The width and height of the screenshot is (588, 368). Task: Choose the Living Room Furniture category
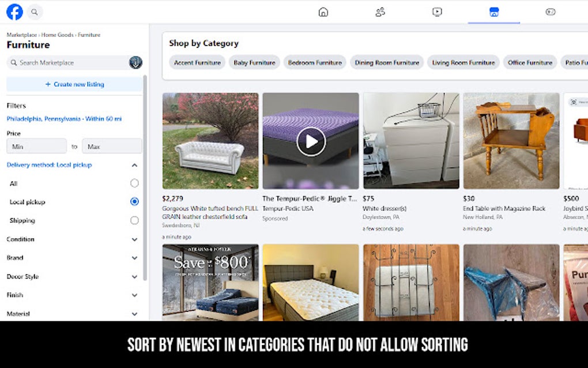463,63
